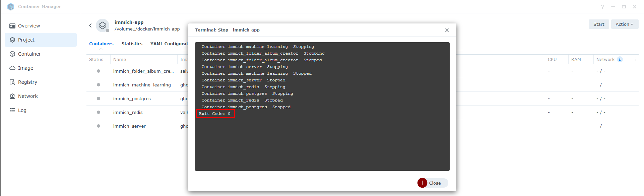This screenshot has width=644, height=196.
Task: Click the Overview sidebar icon
Action: pos(12,26)
